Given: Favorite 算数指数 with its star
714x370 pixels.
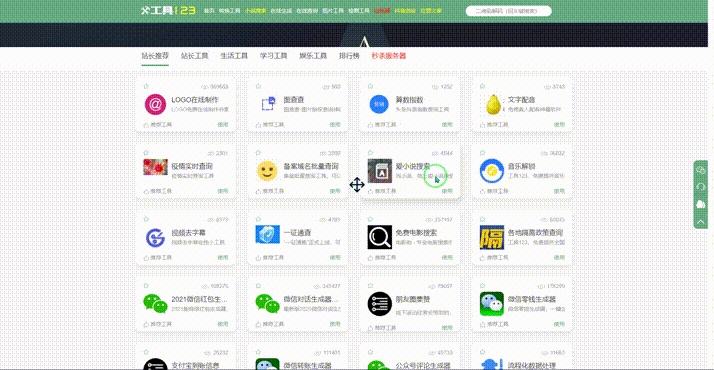Looking at the screenshot, I should click(370, 86).
